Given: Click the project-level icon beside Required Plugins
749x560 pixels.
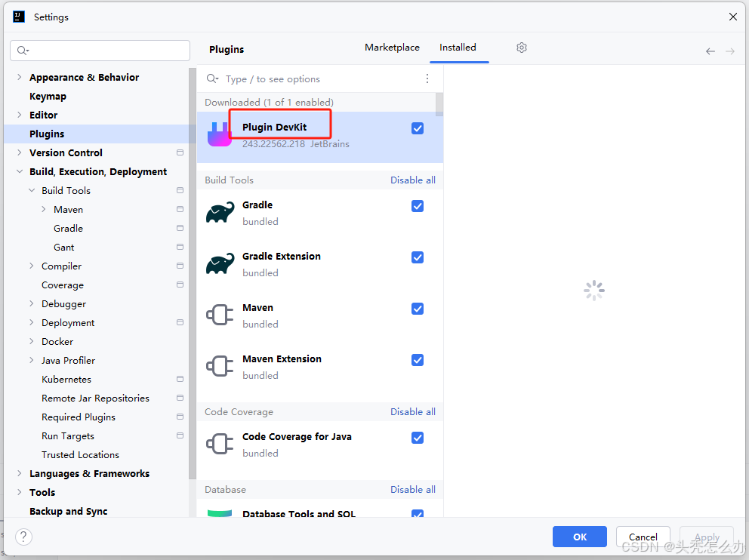Looking at the screenshot, I should pyautogui.click(x=180, y=417).
